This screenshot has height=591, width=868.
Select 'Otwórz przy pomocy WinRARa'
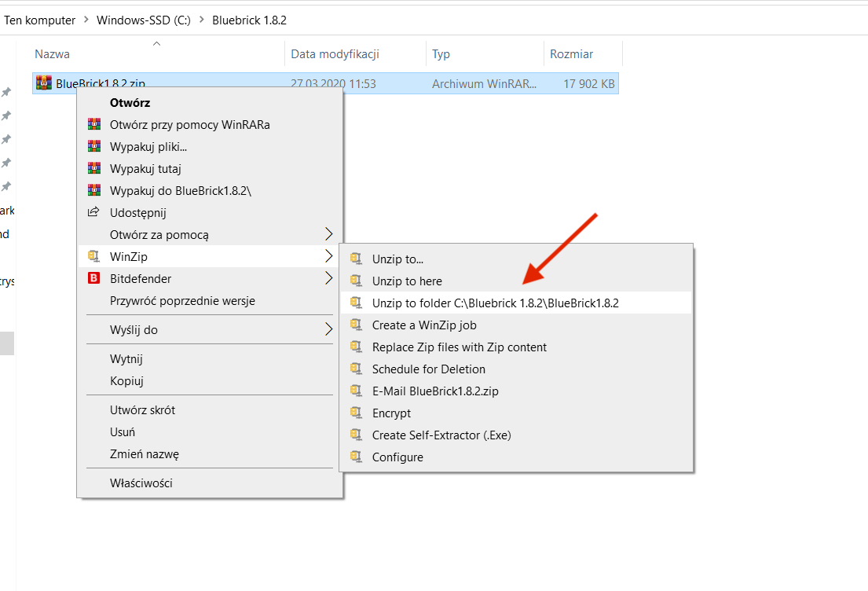(x=210, y=125)
